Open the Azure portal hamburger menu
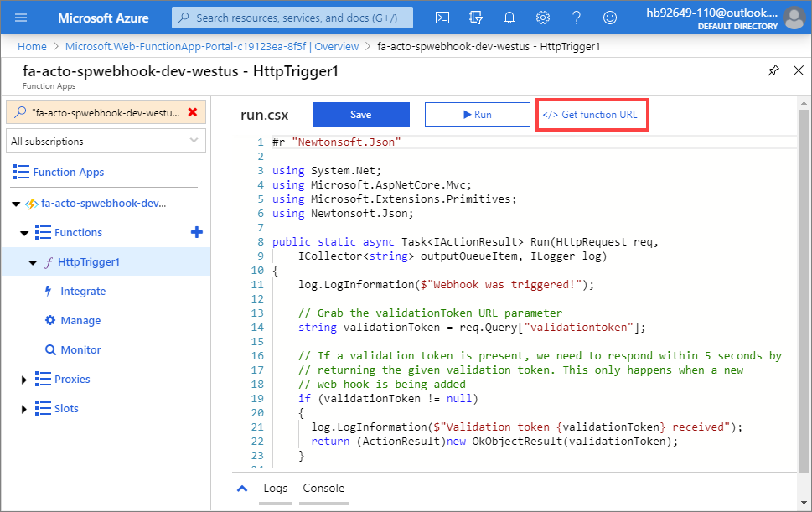This screenshot has height=512, width=812. 20,17
